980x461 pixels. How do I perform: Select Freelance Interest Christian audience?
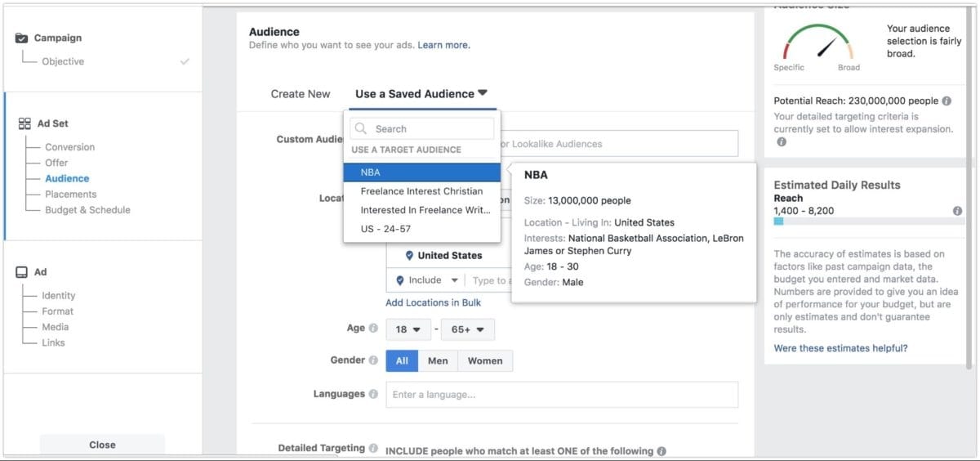[421, 191]
